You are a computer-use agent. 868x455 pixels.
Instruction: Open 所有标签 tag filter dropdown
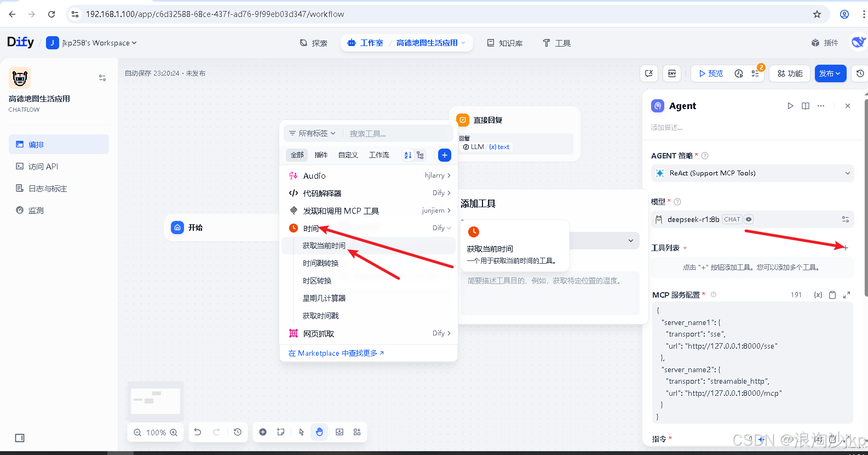pos(312,133)
